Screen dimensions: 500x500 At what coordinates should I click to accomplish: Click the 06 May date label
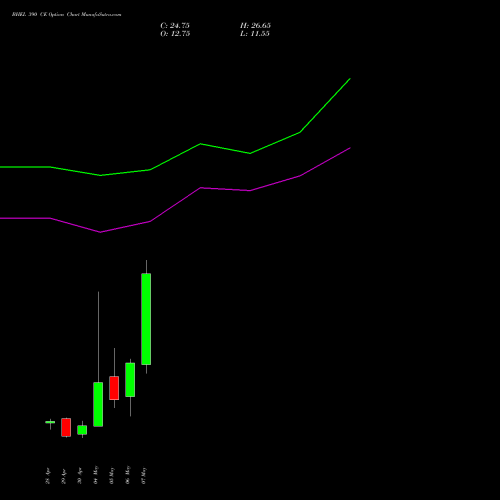click(128, 475)
